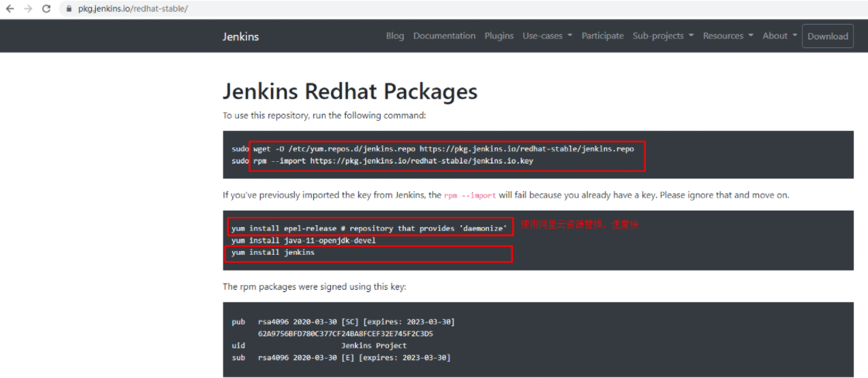
Task: Click the rpm --import jenkins.io.key command
Action: pos(382,161)
